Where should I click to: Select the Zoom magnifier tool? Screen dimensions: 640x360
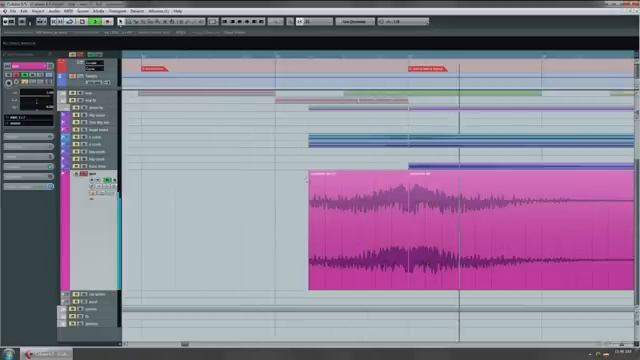pyautogui.click(x=158, y=22)
